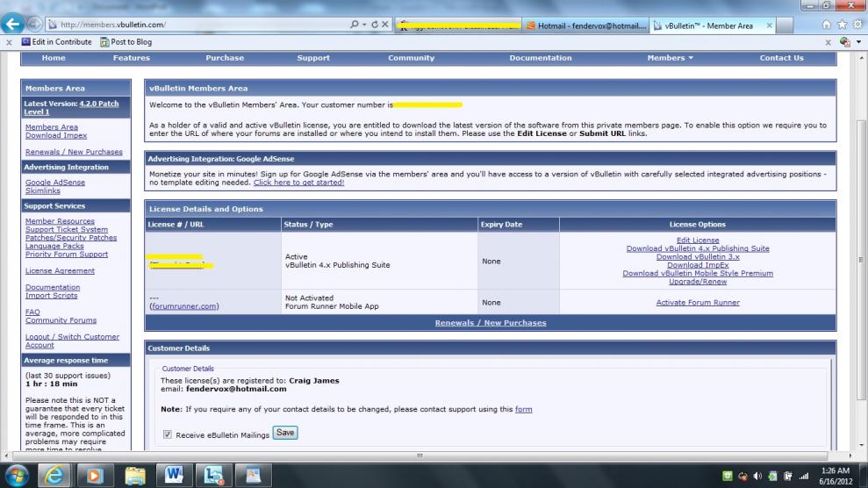Image resolution: width=868 pixels, height=488 pixels.
Task: Click the network signal tray icon
Action: [803, 476]
